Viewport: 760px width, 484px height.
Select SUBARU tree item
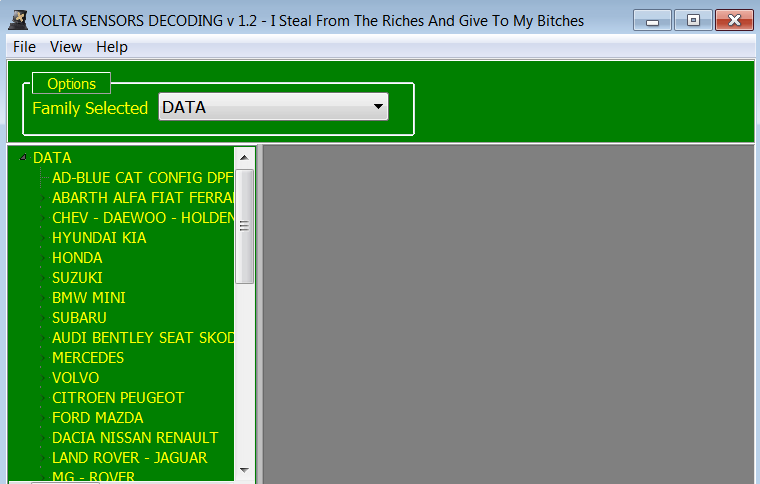point(79,318)
